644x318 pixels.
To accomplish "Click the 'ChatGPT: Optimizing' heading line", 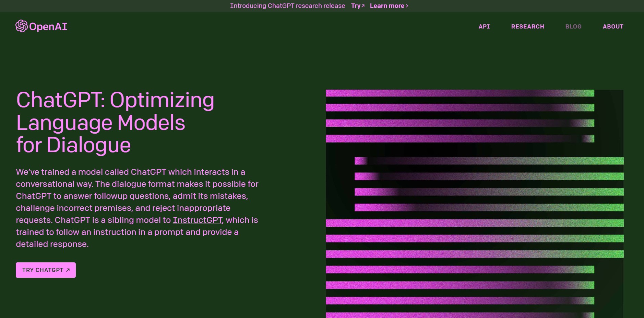I will (x=115, y=100).
